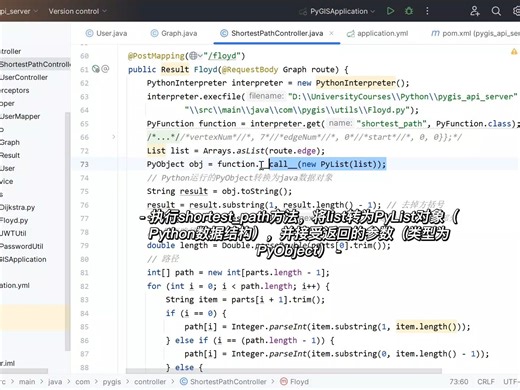
Task: Click line number 73 in the gutter
Action: (84, 164)
